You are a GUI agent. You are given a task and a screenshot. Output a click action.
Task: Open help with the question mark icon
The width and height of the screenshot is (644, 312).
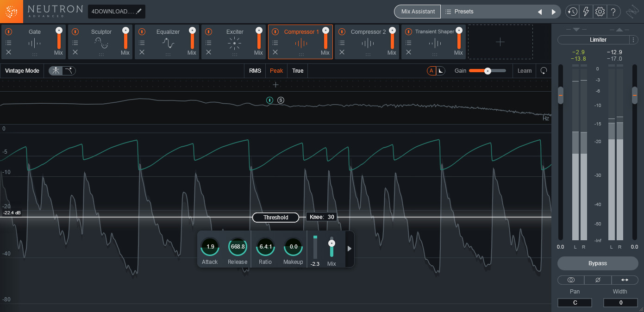click(613, 12)
